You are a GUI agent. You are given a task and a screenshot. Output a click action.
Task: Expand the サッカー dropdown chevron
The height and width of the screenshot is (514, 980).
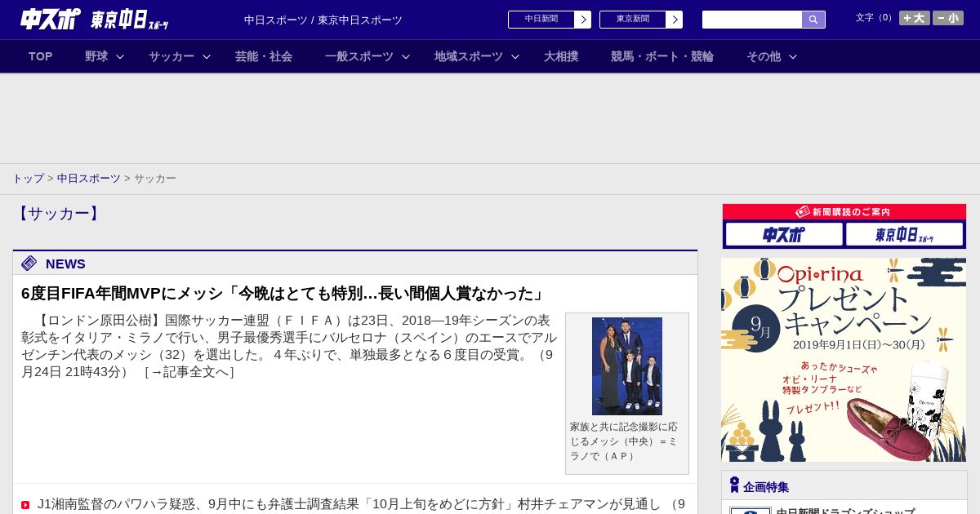[x=207, y=56]
